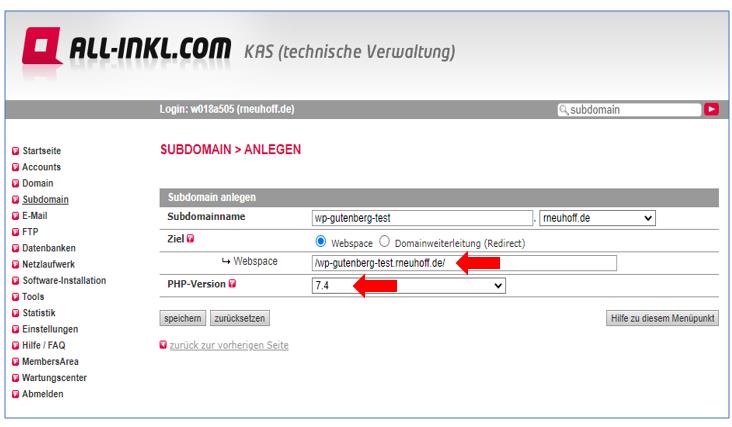Click the Subdomainname text field

tap(420, 217)
